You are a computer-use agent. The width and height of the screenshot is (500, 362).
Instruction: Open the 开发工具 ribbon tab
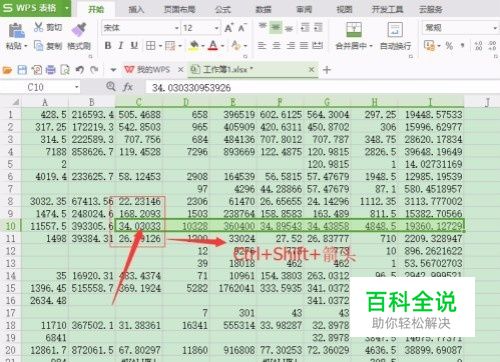coord(387,9)
